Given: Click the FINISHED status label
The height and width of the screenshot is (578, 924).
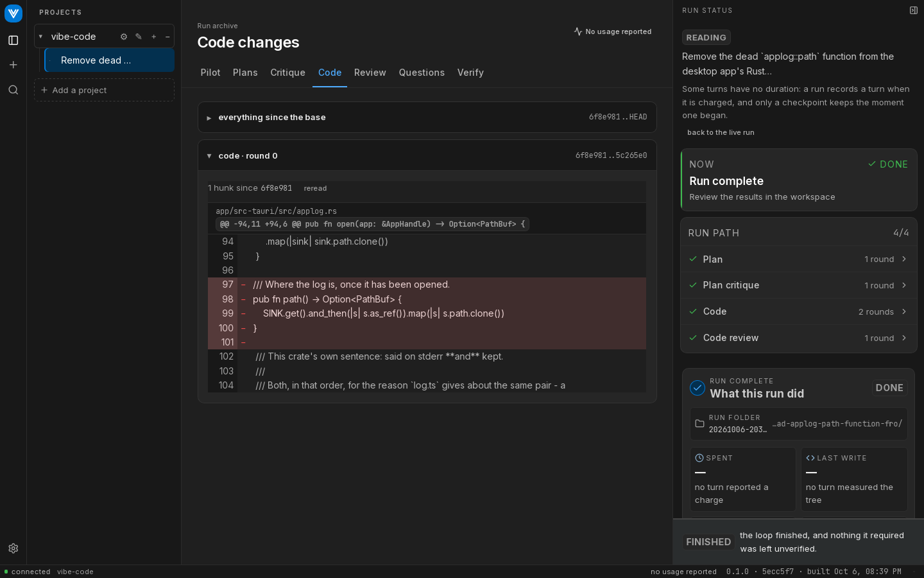Looking at the screenshot, I should tap(708, 542).
